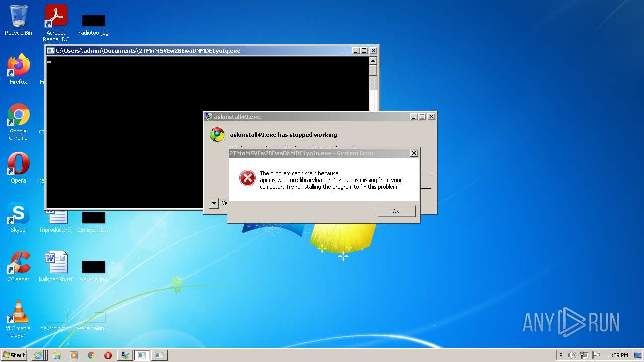Select nexttold.png desktop file
The height and width of the screenshot is (362, 644).
(56, 322)
